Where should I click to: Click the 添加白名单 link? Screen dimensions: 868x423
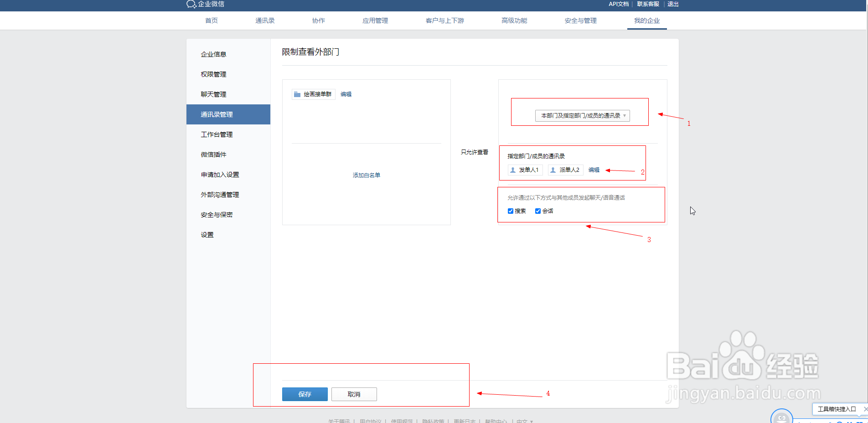pyautogui.click(x=366, y=175)
